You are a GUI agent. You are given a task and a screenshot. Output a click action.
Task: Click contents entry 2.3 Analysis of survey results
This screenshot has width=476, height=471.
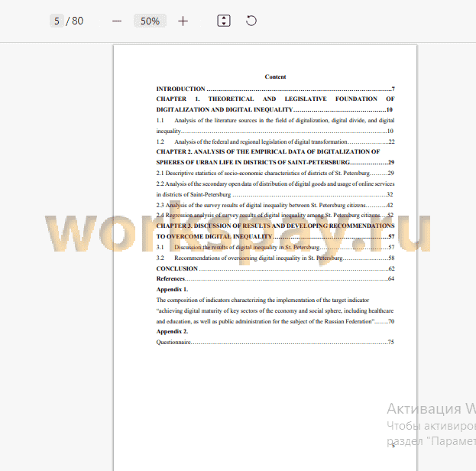(x=275, y=205)
